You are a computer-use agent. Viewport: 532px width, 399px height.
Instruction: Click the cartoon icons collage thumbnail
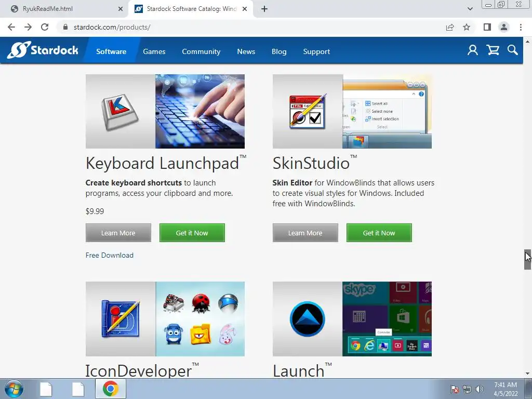pos(200,319)
